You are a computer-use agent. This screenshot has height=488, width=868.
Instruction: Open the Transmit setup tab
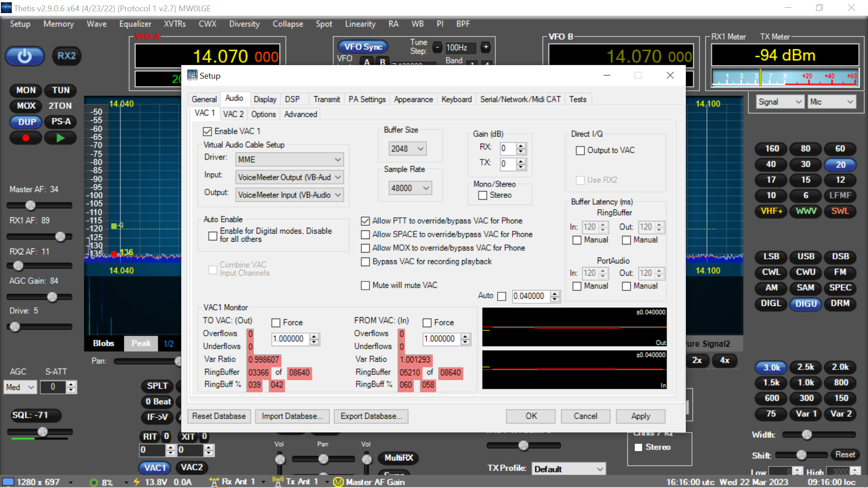326,99
